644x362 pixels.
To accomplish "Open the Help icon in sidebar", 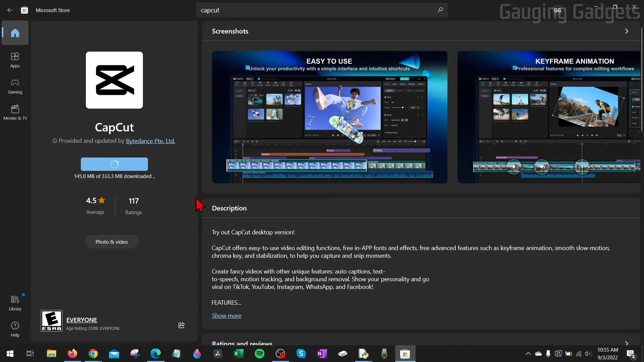I will pyautogui.click(x=15, y=329).
